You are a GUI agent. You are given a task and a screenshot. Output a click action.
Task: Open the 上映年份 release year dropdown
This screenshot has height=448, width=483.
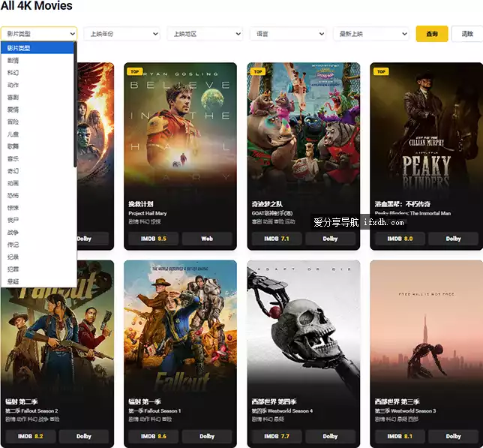coord(121,34)
